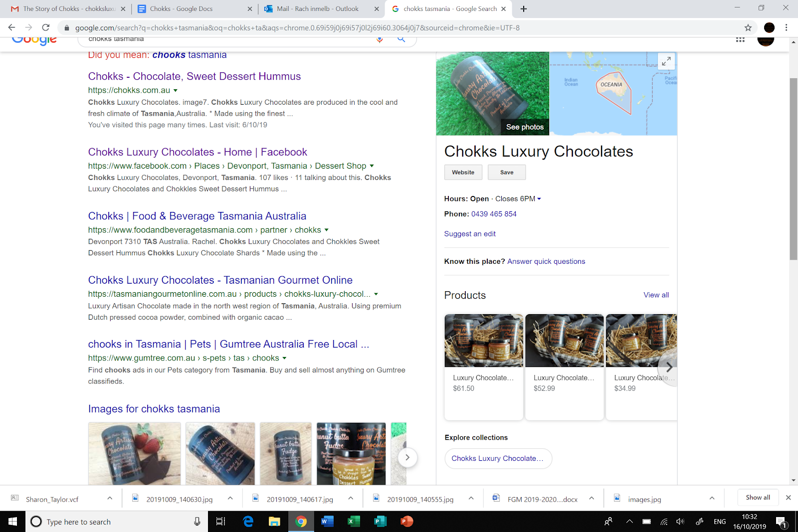
Task: Click the blue search magnifier icon
Action: [401, 39]
